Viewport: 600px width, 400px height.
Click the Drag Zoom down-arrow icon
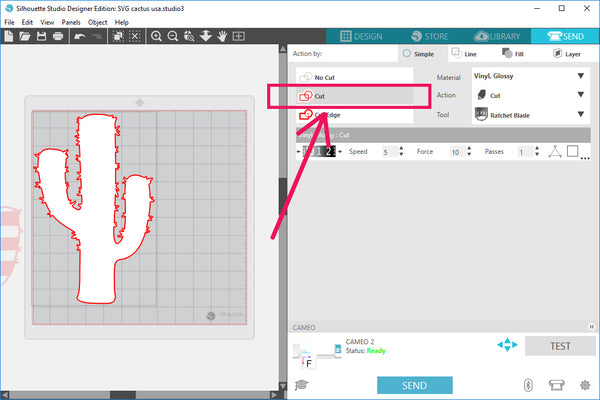pos(206,36)
